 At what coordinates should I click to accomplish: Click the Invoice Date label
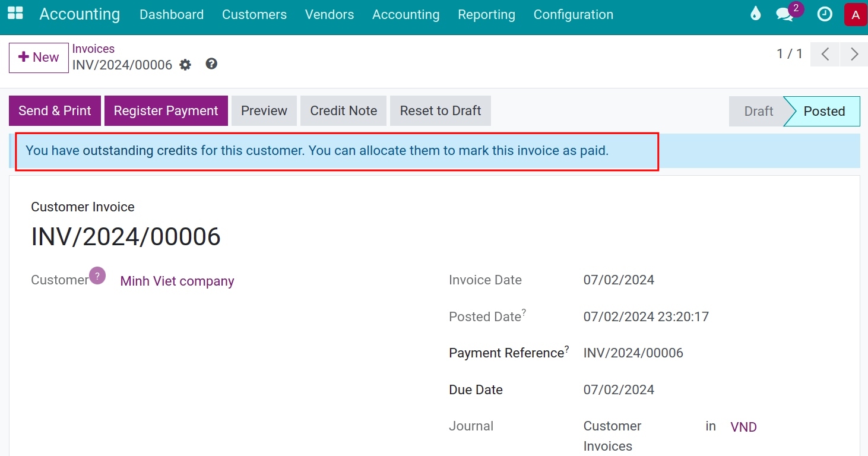(x=485, y=280)
